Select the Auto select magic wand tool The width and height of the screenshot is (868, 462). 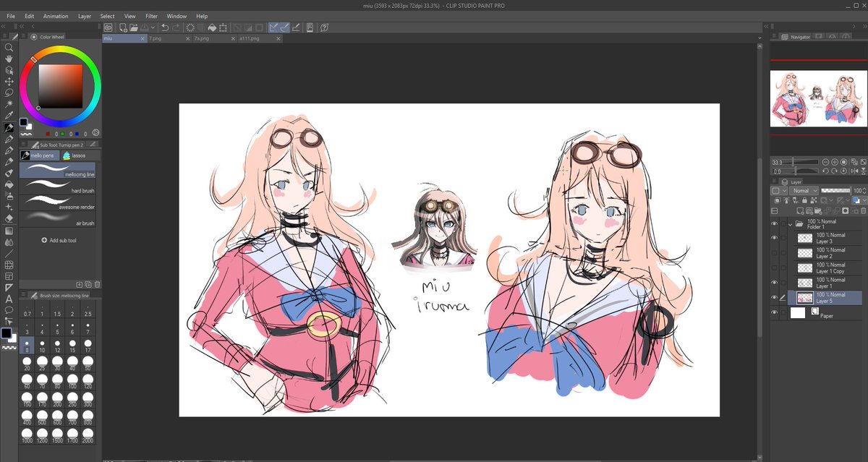click(x=9, y=104)
